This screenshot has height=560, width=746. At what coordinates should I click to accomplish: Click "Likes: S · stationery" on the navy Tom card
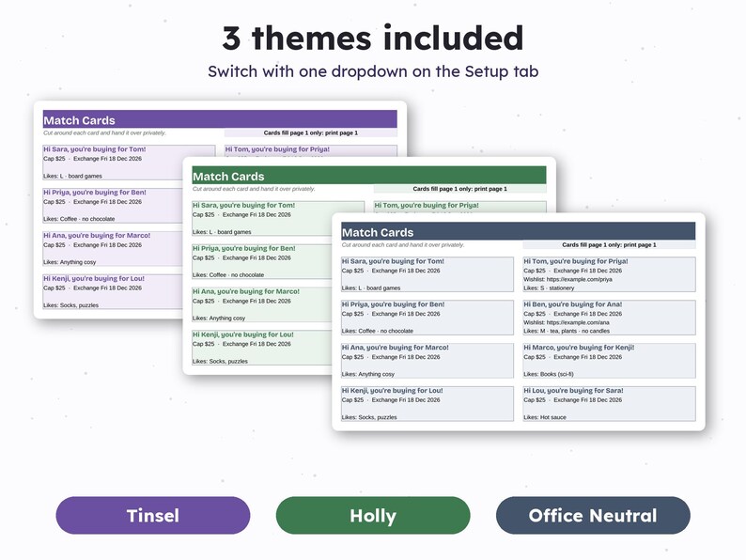coord(549,288)
